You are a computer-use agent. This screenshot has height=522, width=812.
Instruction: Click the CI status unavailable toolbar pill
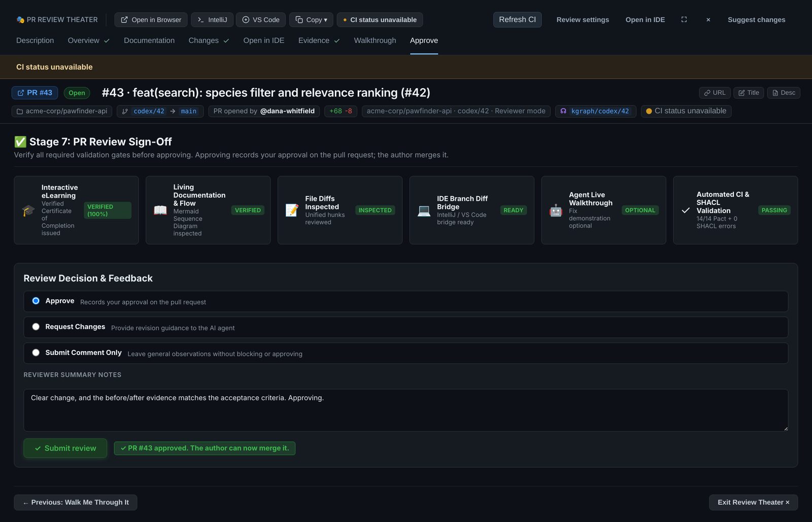[x=380, y=20]
